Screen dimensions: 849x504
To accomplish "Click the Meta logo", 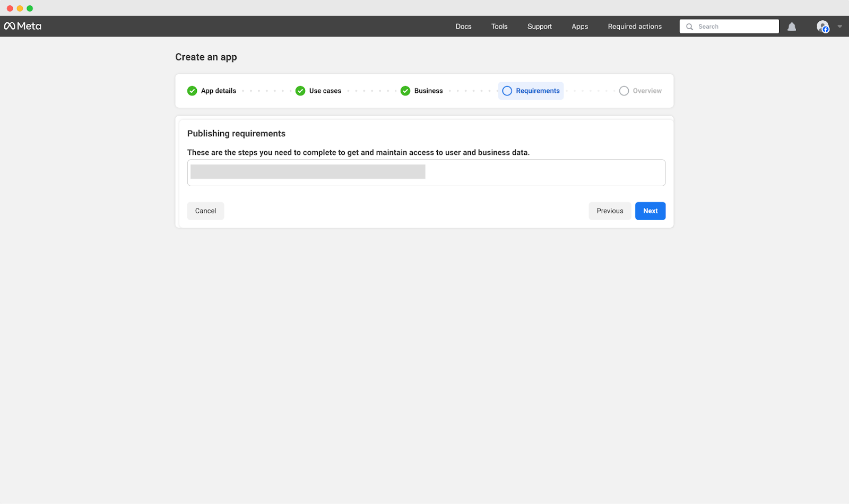I will tap(22, 26).
